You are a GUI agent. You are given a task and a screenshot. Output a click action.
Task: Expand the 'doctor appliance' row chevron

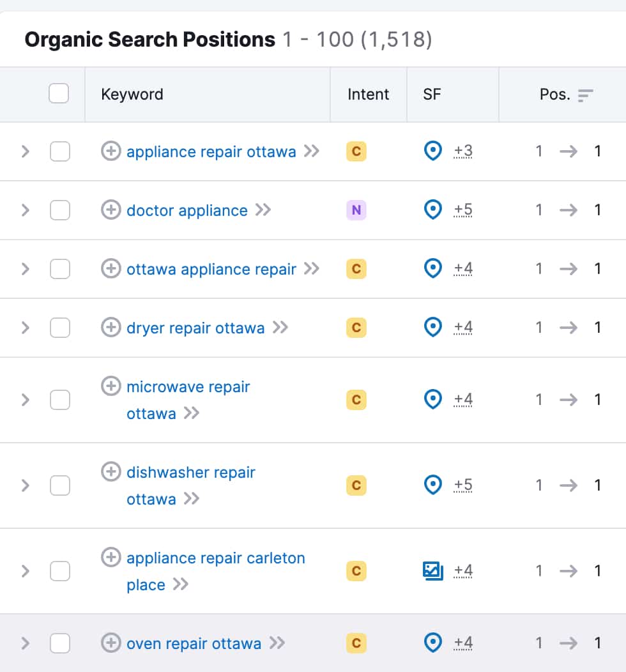[26, 210]
